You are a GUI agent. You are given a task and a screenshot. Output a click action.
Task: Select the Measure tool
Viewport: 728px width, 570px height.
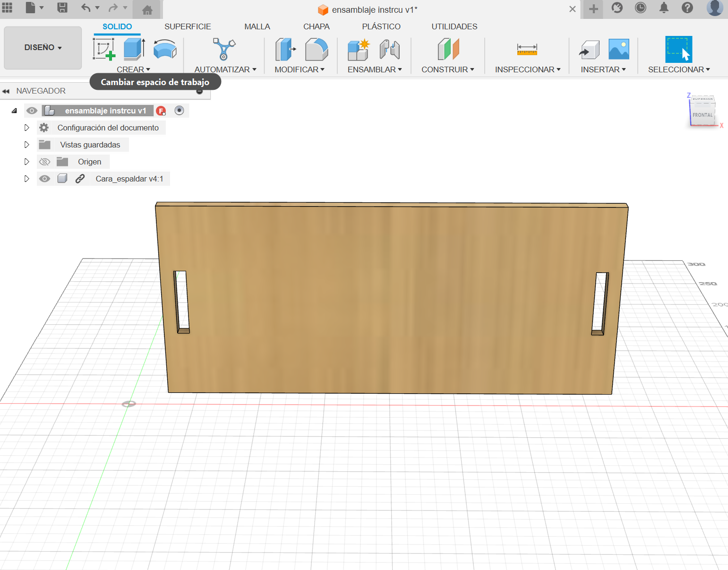(x=527, y=49)
